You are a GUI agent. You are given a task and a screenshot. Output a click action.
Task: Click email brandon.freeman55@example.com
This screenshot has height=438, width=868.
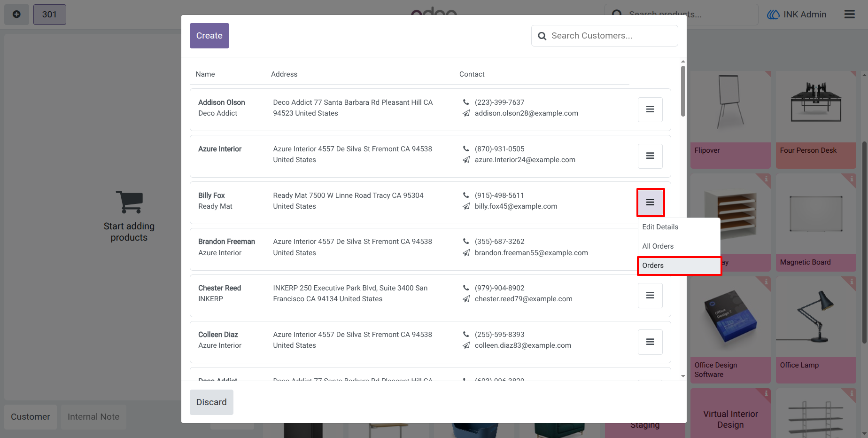(x=531, y=253)
